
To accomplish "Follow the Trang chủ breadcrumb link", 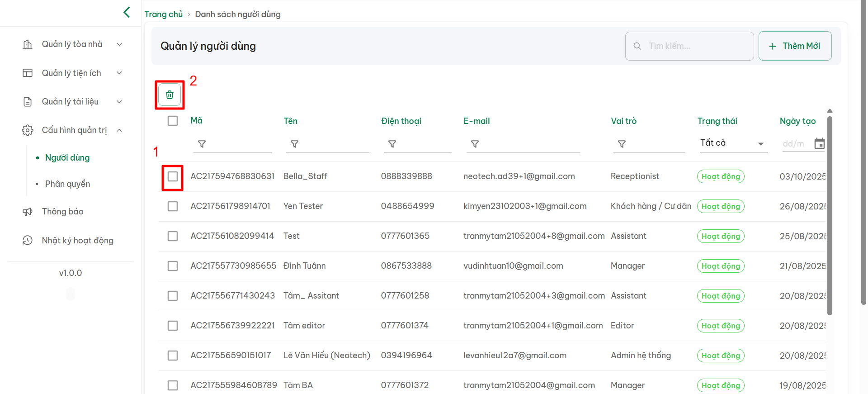I will (163, 14).
